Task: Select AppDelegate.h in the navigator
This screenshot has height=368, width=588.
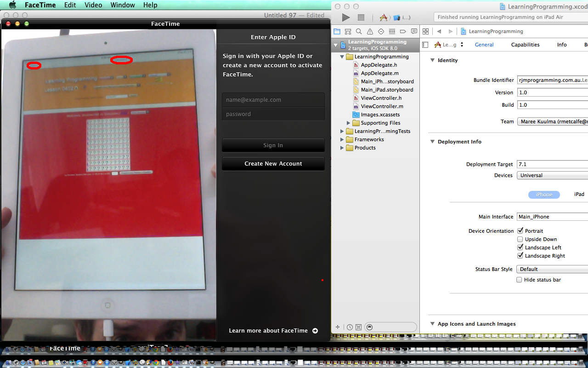Action: point(375,65)
